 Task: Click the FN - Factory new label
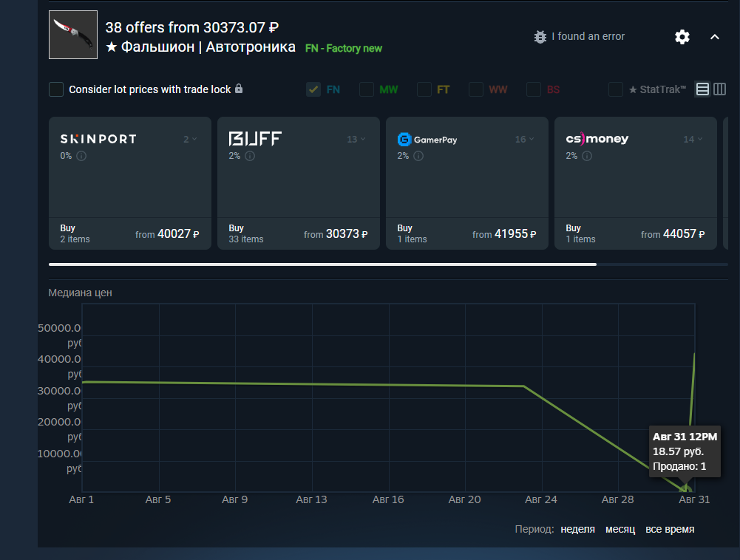coord(344,48)
